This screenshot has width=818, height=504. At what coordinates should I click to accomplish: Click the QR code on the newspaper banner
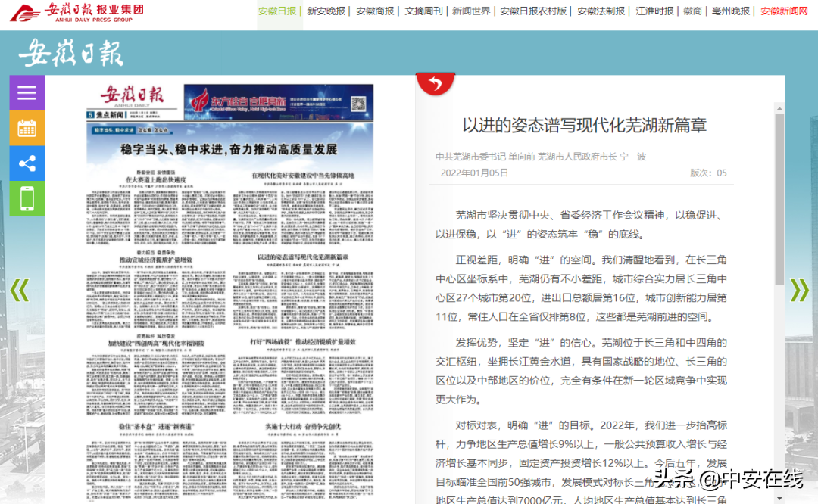pyautogui.click(x=357, y=104)
